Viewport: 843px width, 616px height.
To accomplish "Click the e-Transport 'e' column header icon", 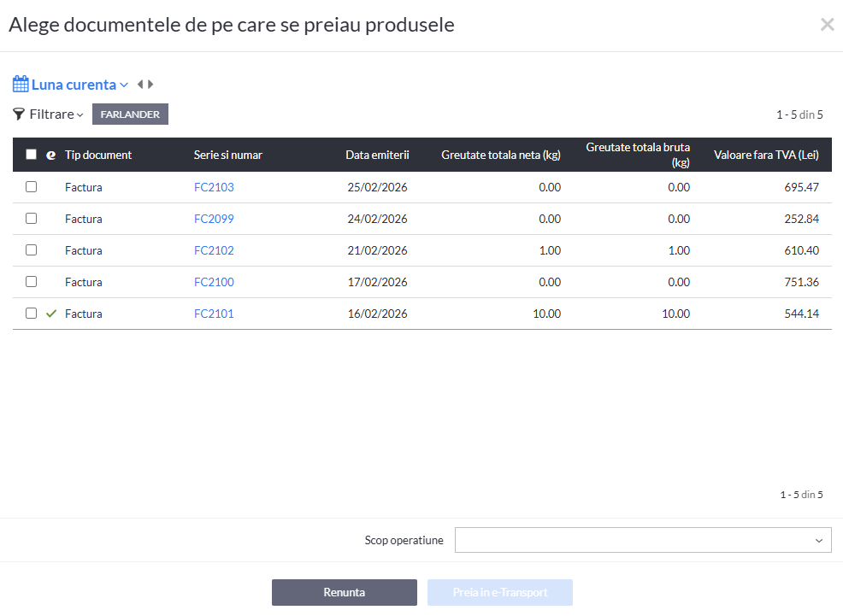I will pos(51,155).
